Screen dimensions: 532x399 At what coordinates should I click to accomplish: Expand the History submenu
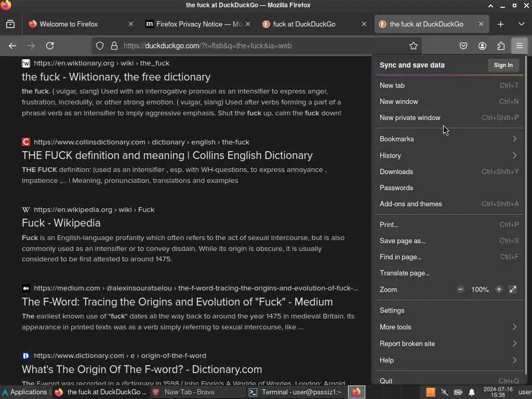pos(449,155)
